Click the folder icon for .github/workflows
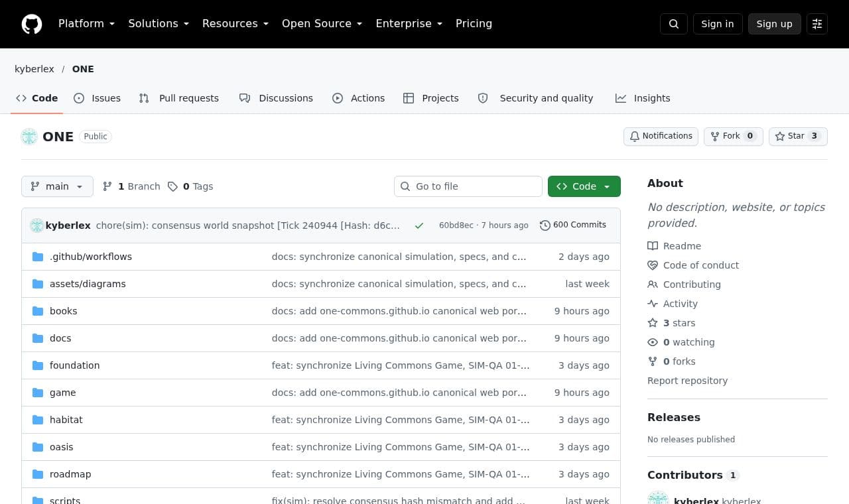The image size is (849, 504). tap(38, 257)
